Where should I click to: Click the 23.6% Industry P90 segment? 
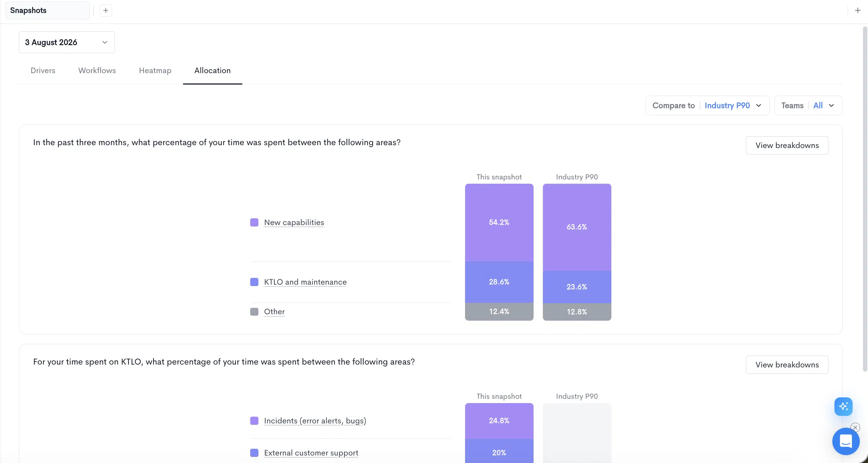pos(577,287)
